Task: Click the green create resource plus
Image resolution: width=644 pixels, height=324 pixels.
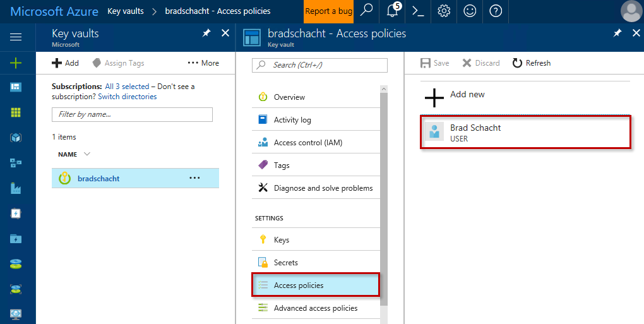Action: (x=16, y=63)
